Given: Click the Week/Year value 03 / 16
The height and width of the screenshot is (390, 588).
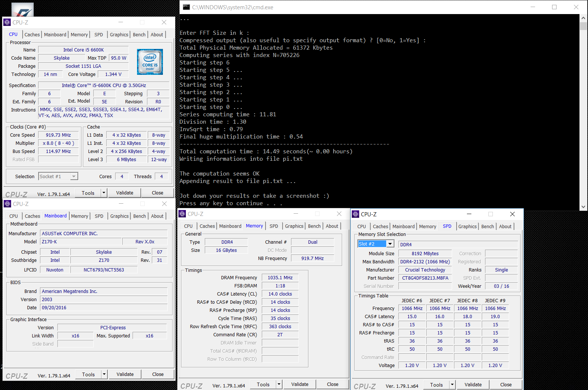Looking at the screenshot, I should tap(501, 286).
